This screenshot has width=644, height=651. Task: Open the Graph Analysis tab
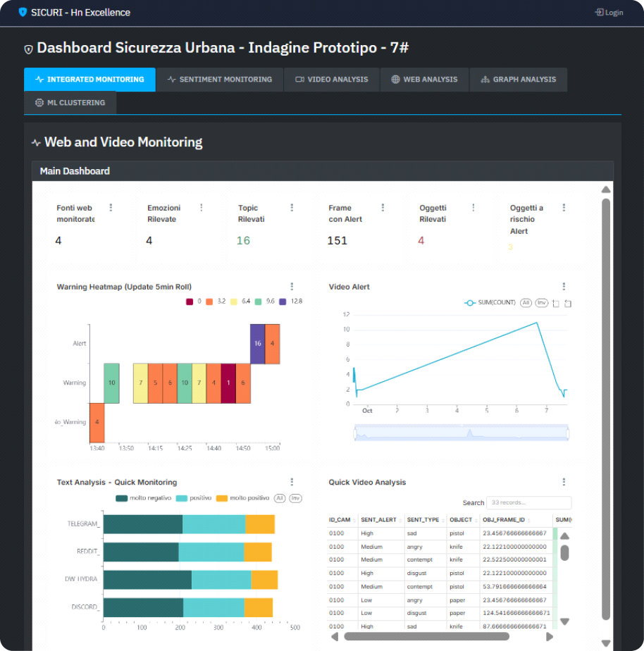click(518, 80)
